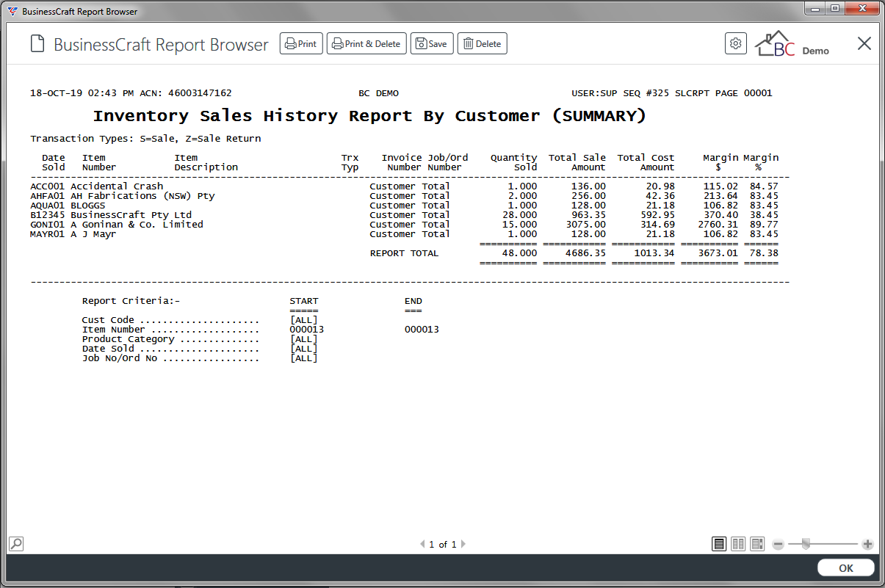The width and height of the screenshot is (885, 588).
Task: Click the BC Demo logo
Action: click(792, 44)
